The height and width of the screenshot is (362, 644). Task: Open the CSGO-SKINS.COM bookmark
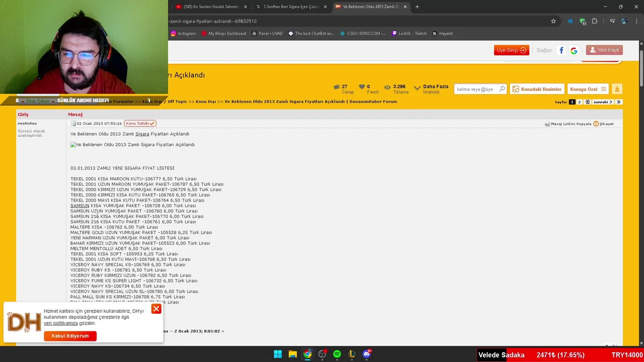tap(363, 34)
